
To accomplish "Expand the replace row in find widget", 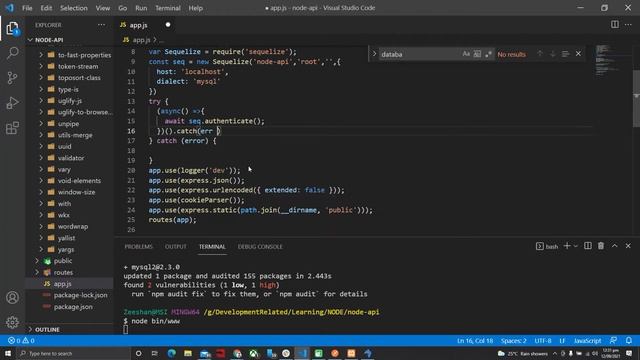I will point(374,54).
